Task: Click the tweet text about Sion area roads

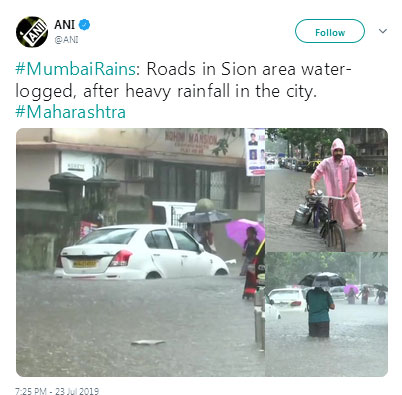Action: click(183, 80)
